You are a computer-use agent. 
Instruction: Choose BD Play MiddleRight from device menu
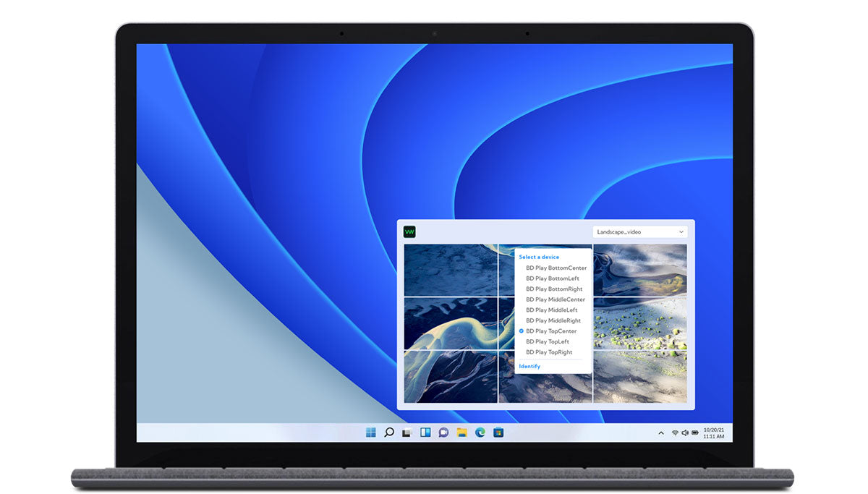(553, 320)
